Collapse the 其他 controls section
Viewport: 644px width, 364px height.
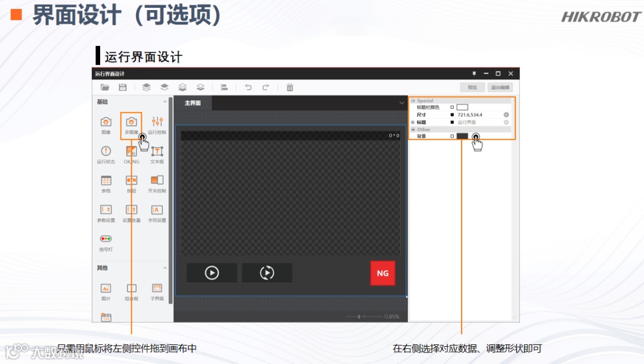[x=165, y=268]
